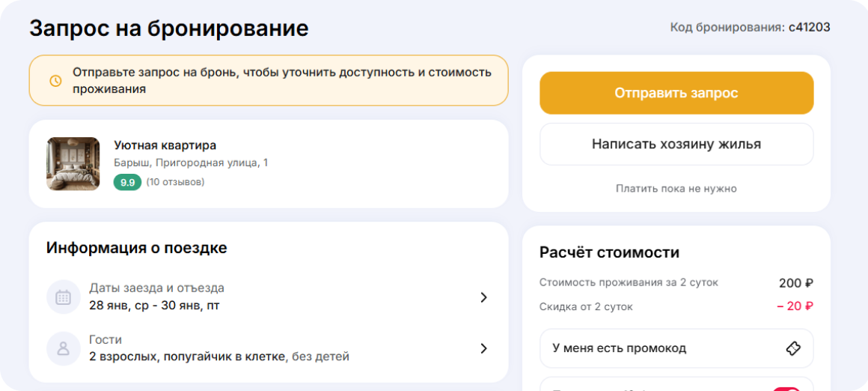Screen dimensions: 868x391
Task: Toggle the red switch below the promo code
Action: [786, 388]
